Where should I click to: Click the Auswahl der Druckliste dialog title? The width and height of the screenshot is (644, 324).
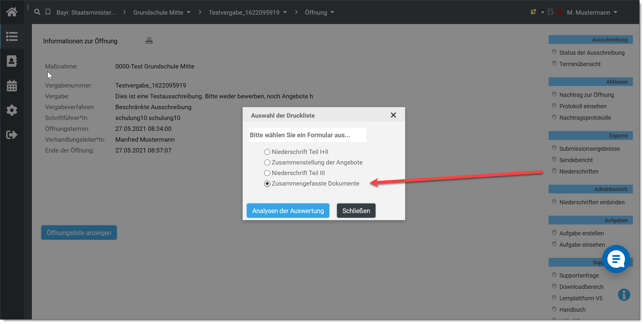pyautogui.click(x=283, y=116)
